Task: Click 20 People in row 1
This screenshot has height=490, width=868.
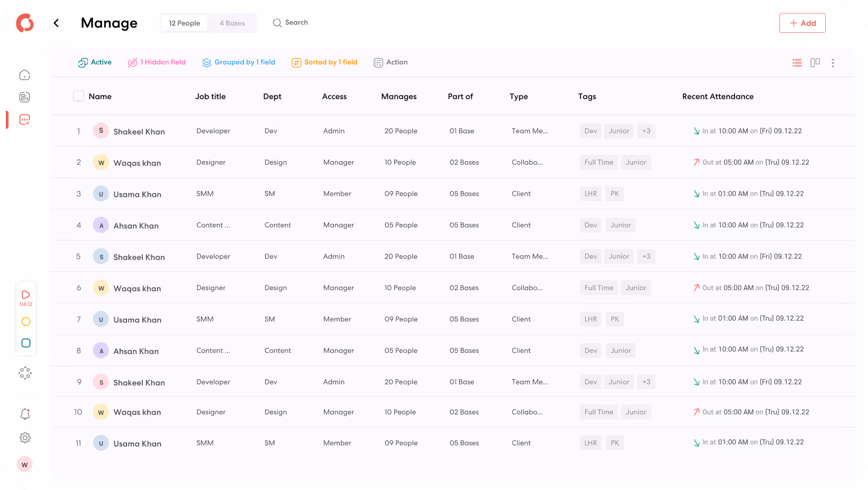Action: pos(401,131)
